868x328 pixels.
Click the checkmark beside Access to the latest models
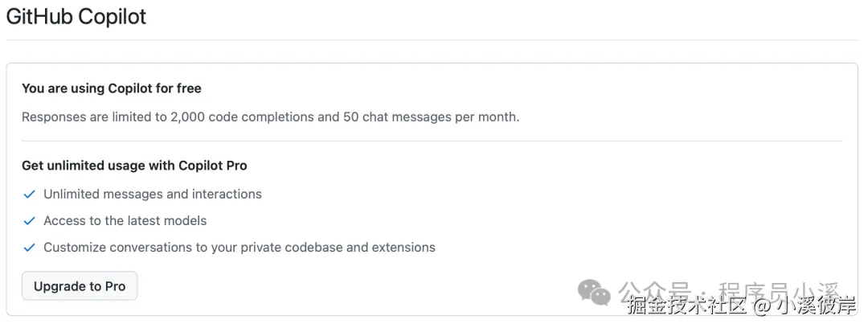pyautogui.click(x=30, y=221)
